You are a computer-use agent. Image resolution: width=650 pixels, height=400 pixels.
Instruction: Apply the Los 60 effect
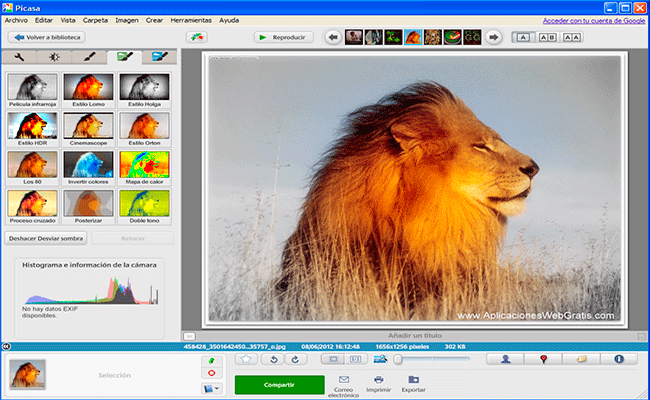[32, 168]
